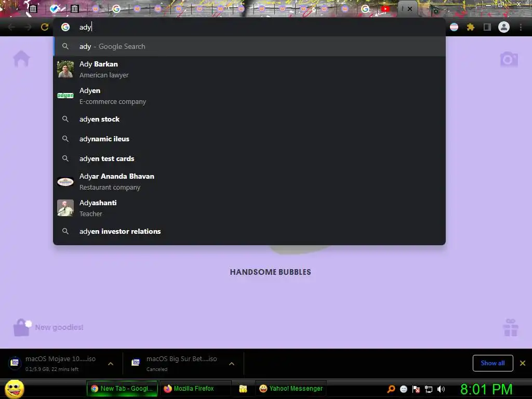The width and height of the screenshot is (532, 399).
Task: Click the orange magnifier tray icon
Action: point(391,389)
